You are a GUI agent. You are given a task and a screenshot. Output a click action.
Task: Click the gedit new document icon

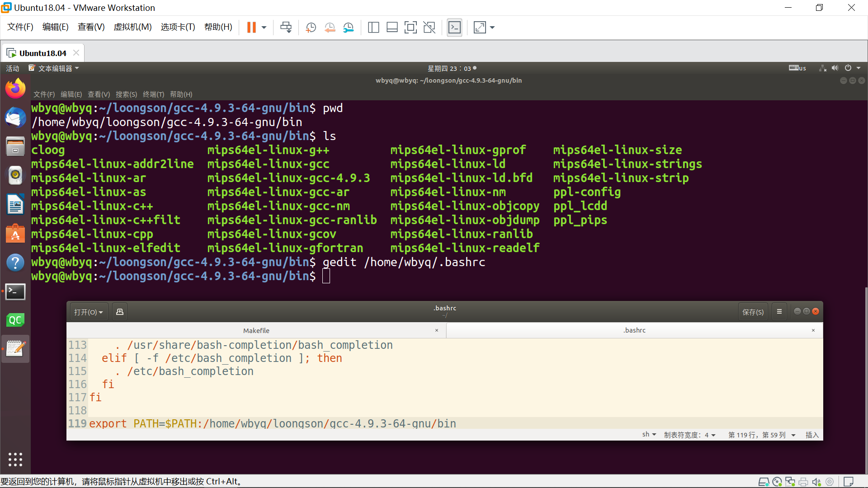[x=120, y=312]
